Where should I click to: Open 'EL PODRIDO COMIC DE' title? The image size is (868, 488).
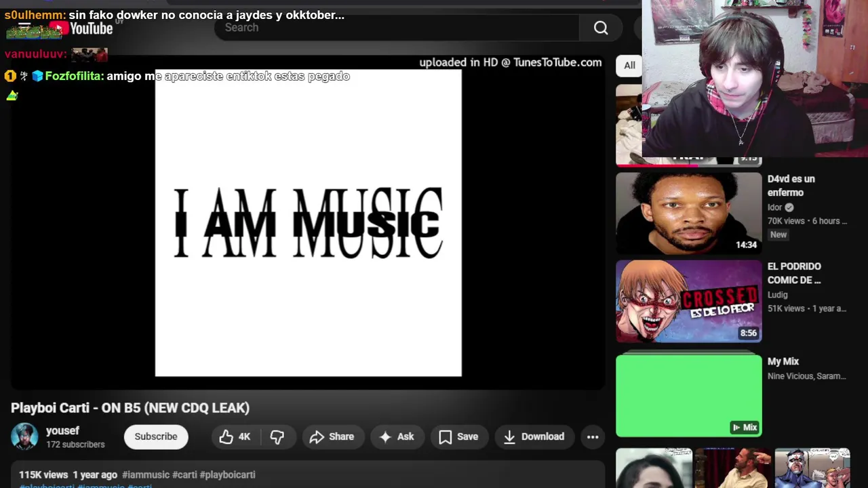click(794, 273)
